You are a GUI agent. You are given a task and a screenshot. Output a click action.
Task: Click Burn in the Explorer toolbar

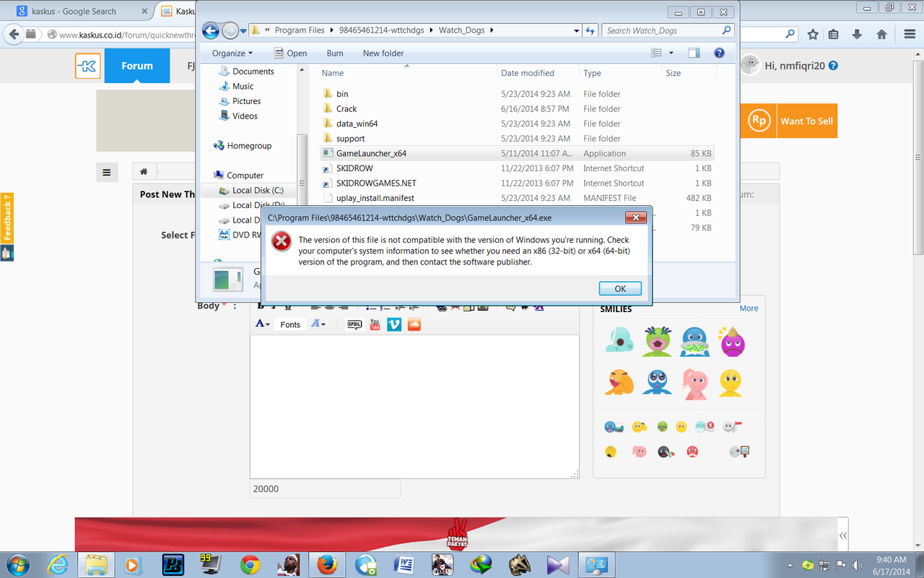[335, 53]
